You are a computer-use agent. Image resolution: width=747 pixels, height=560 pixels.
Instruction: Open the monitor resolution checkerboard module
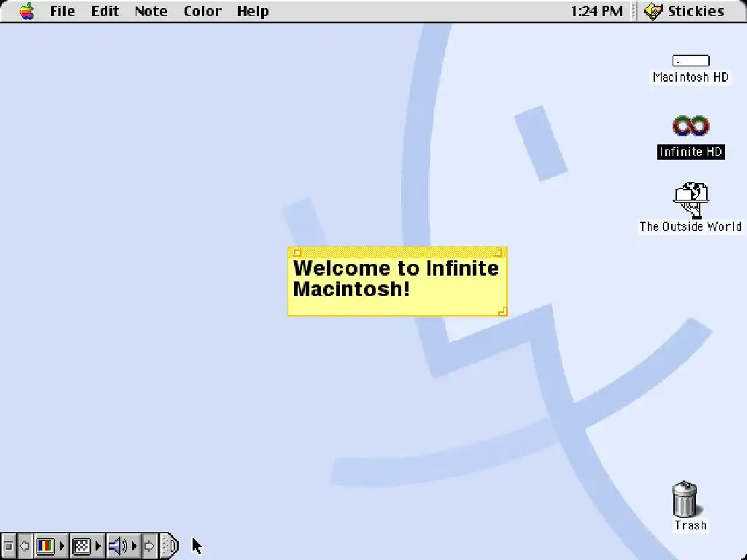82,545
